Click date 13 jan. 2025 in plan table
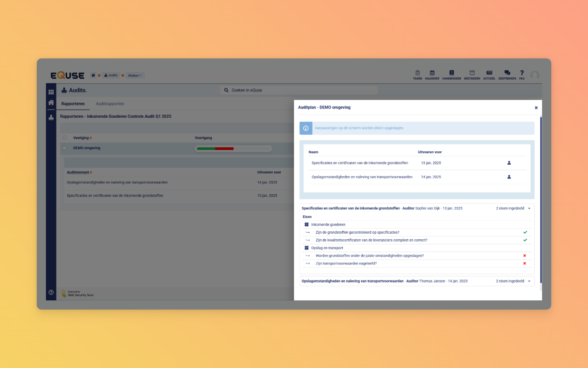 431,163
